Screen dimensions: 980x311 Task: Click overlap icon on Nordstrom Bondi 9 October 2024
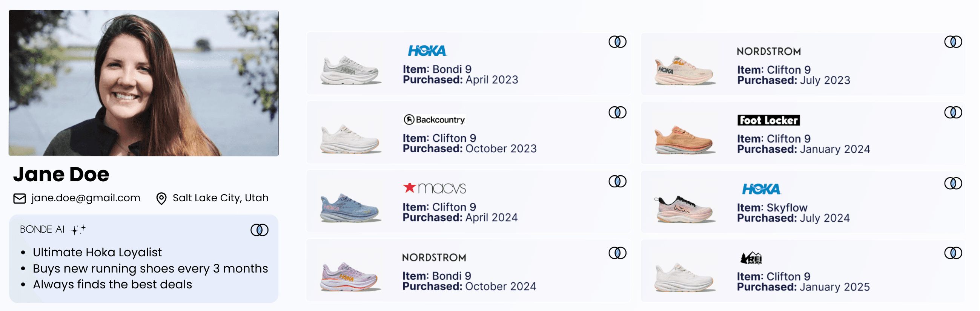[x=617, y=253]
